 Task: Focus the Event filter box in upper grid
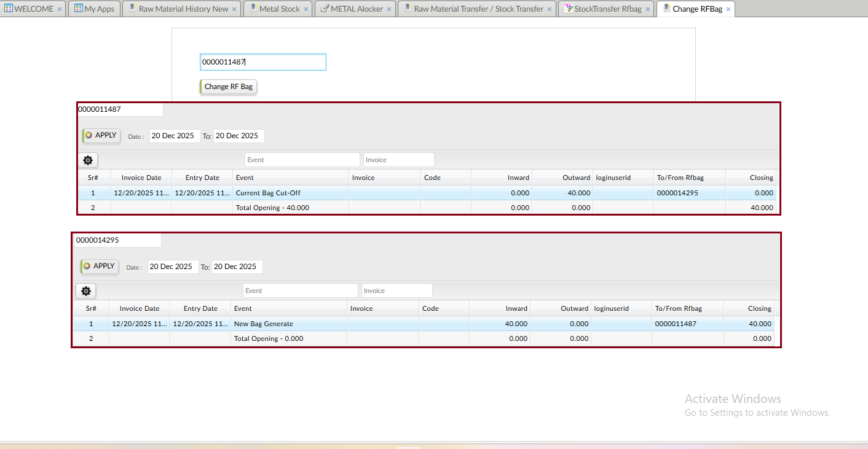pyautogui.click(x=302, y=160)
